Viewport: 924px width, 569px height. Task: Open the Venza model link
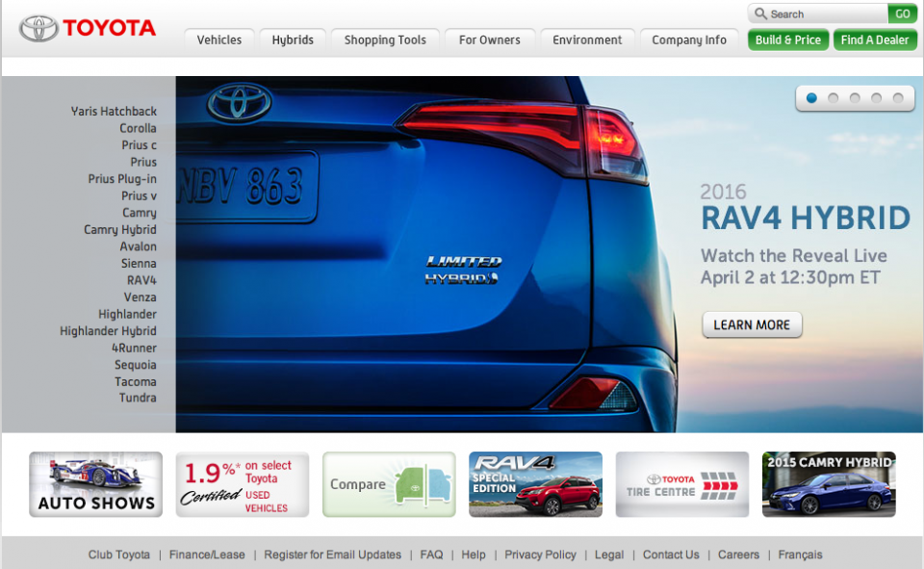pyautogui.click(x=140, y=297)
